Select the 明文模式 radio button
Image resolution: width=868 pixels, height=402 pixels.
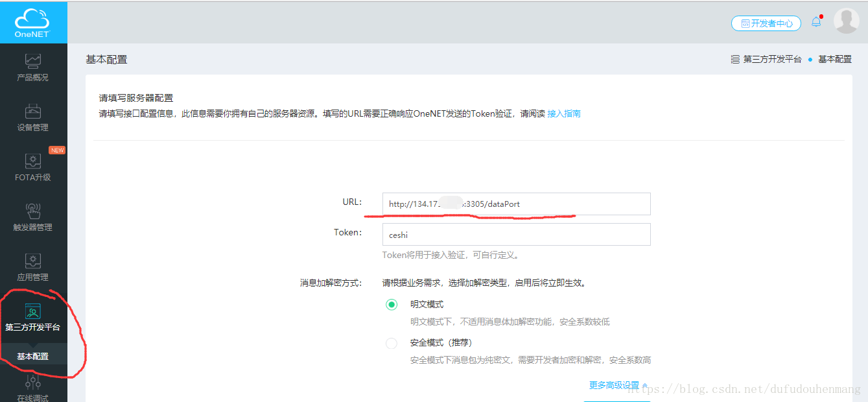point(392,304)
